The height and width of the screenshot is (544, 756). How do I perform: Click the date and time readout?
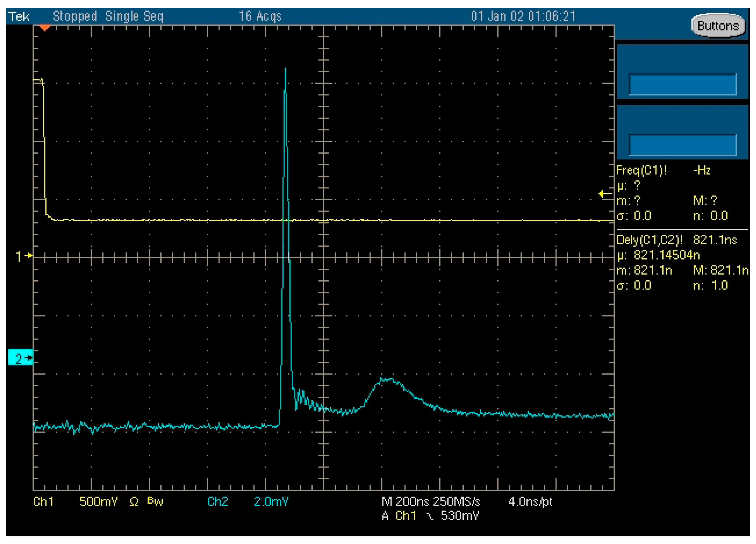tap(523, 16)
